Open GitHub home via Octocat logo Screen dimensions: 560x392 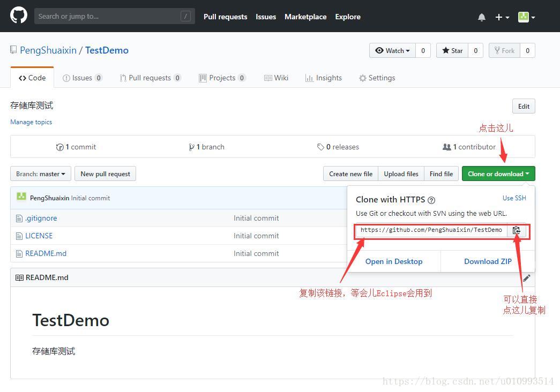19,16
